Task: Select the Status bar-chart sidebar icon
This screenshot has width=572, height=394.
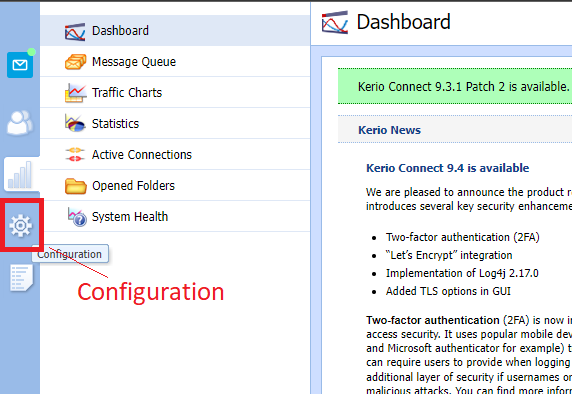Action: click(20, 175)
